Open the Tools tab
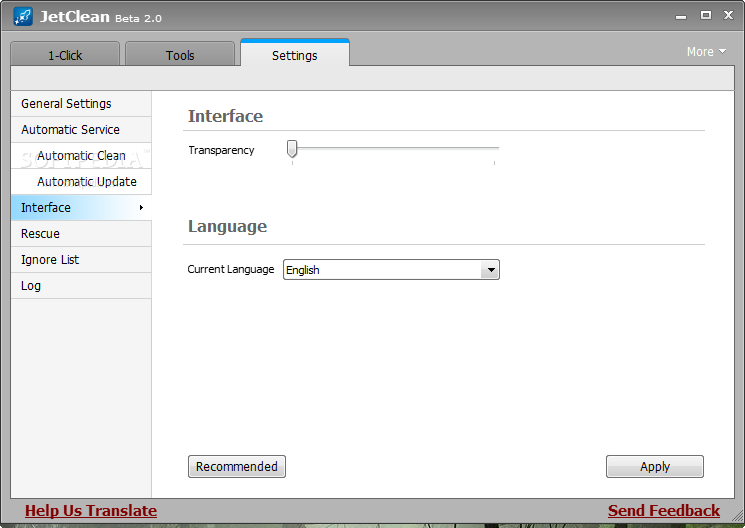 click(180, 54)
